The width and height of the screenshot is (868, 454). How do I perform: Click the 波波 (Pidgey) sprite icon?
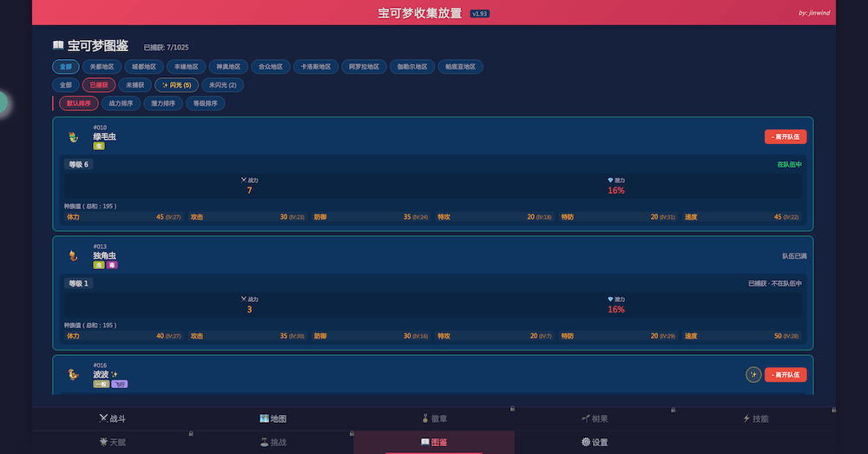[x=73, y=375]
